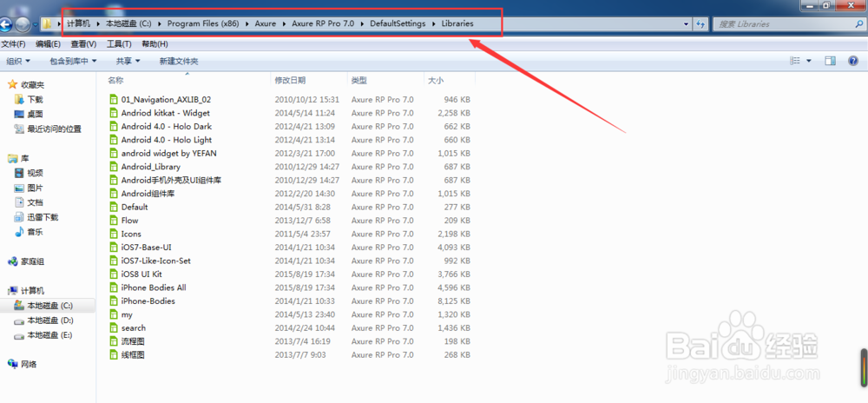Open the 共享 dropdown menu
Screen dimensions: 868x403
(x=128, y=61)
